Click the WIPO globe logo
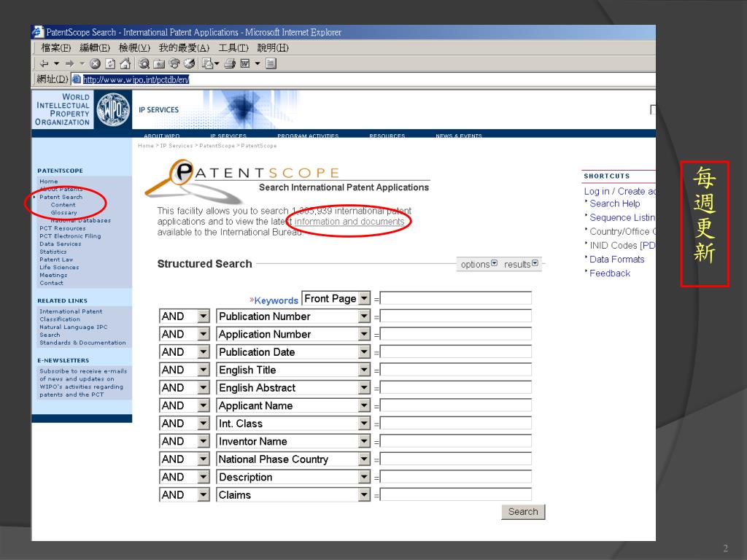Image resolution: width=747 pixels, height=560 pixels. click(x=113, y=109)
